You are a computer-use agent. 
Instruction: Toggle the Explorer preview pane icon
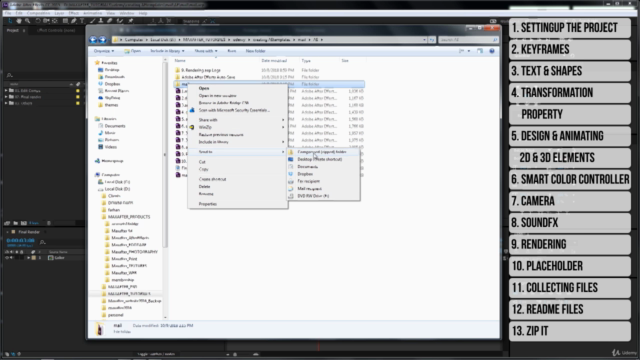click(x=480, y=51)
